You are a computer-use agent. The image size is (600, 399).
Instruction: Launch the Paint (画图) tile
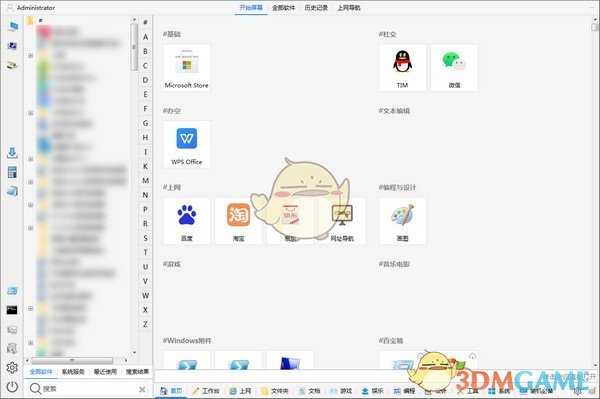(x=402, y=221)
